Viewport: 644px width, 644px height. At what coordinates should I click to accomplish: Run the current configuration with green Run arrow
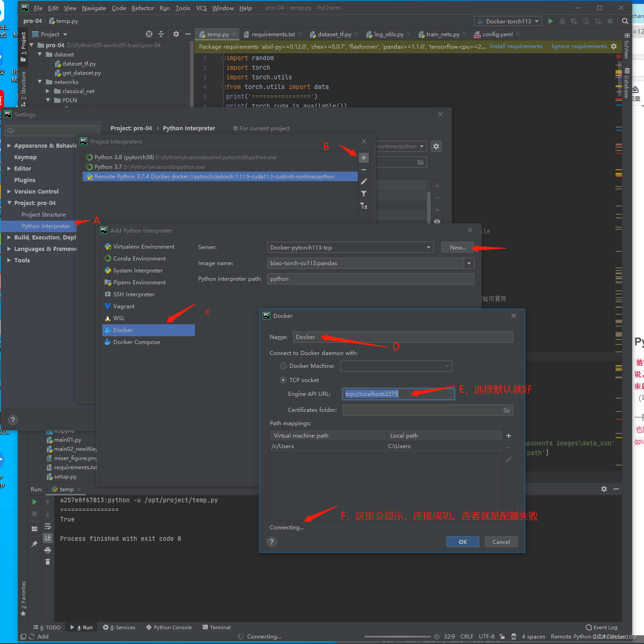(x=550, y=21)
